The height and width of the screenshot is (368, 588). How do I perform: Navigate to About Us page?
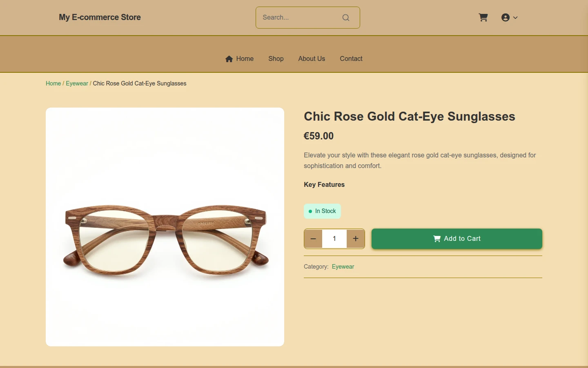(312, 59)
